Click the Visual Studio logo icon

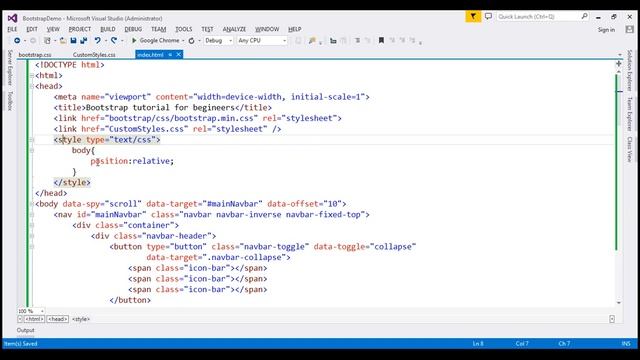pyautogui.click(x=13, y=18)
